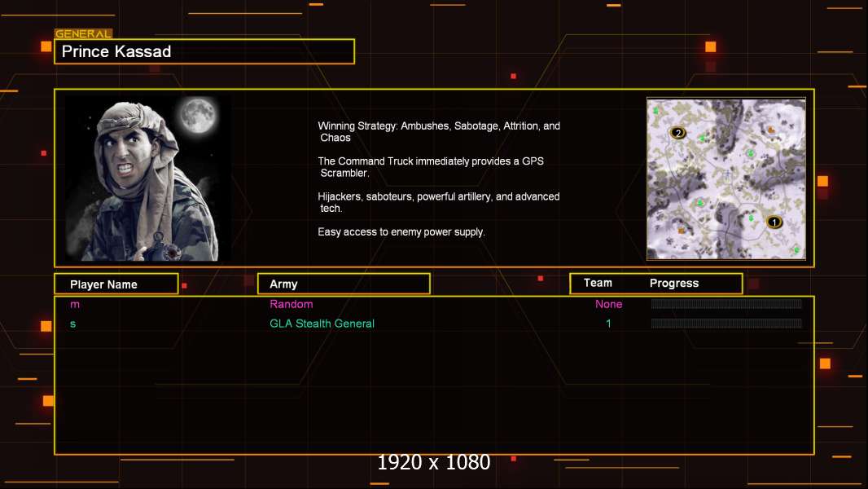
Task: Click the "Hijackers, saboteurs, powerful artillery" text
Action: point(438,202)
